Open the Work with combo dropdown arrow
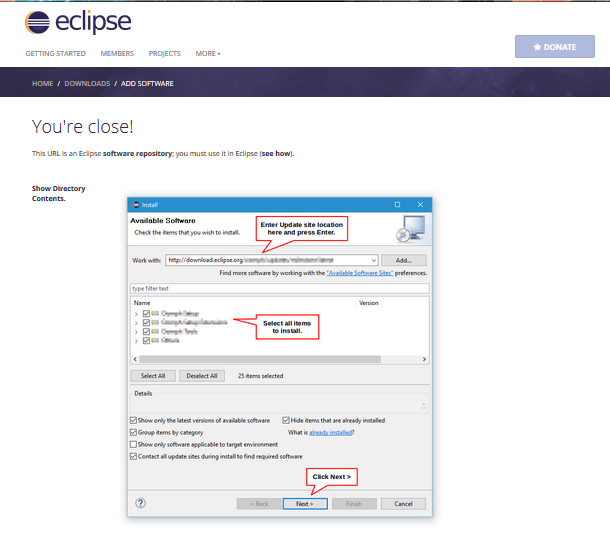Viewport: 610px width, 534px height. pos(373,260)
